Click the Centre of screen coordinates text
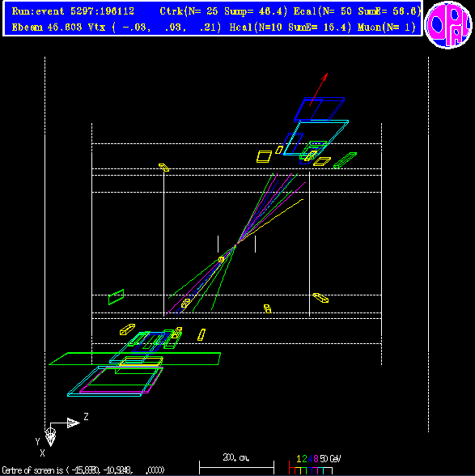Image resolution: width=475 pixels, height=476 pixels. click(83, 470)
